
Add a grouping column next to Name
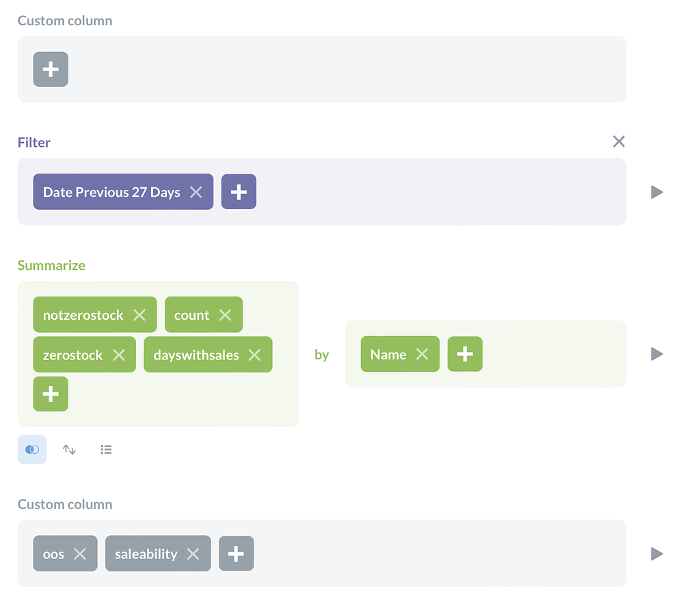pos(465,354)
